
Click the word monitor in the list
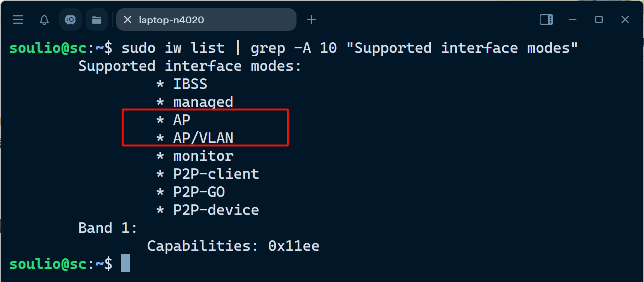(203, 156)
